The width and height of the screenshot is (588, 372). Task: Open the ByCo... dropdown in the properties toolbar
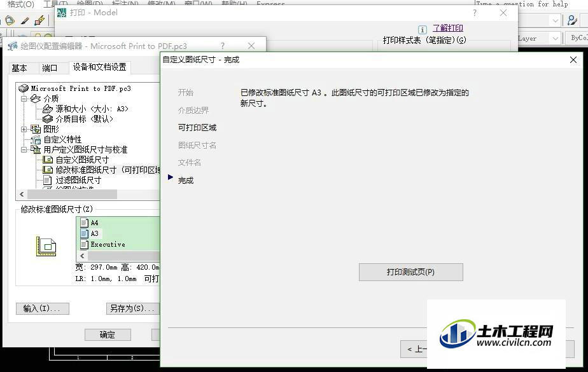[578, 38]
